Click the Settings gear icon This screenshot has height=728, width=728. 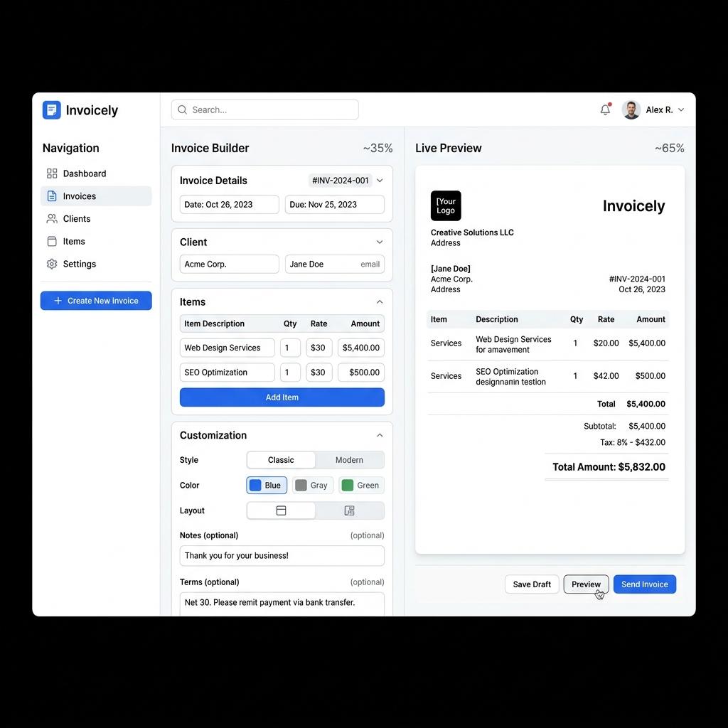click(52, 264)
